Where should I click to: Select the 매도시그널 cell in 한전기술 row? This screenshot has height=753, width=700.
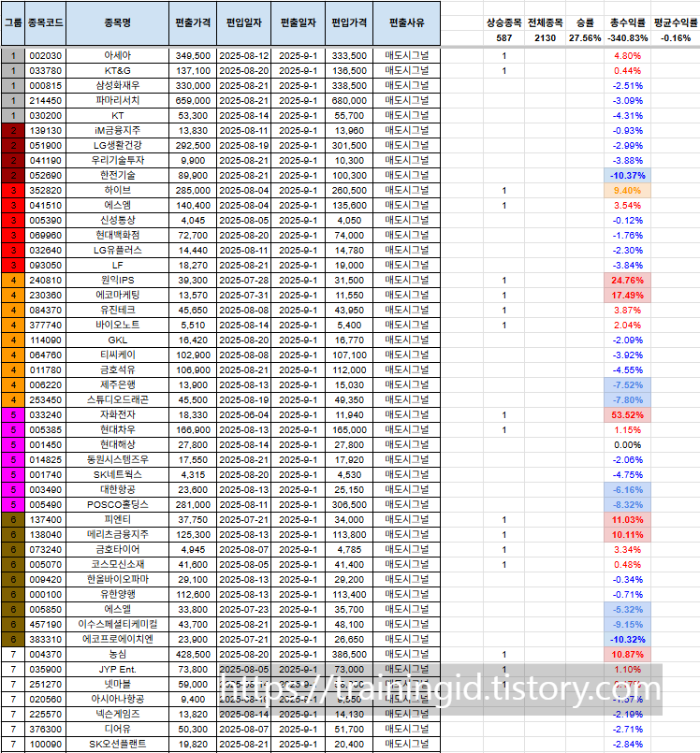tap(406, 175)
